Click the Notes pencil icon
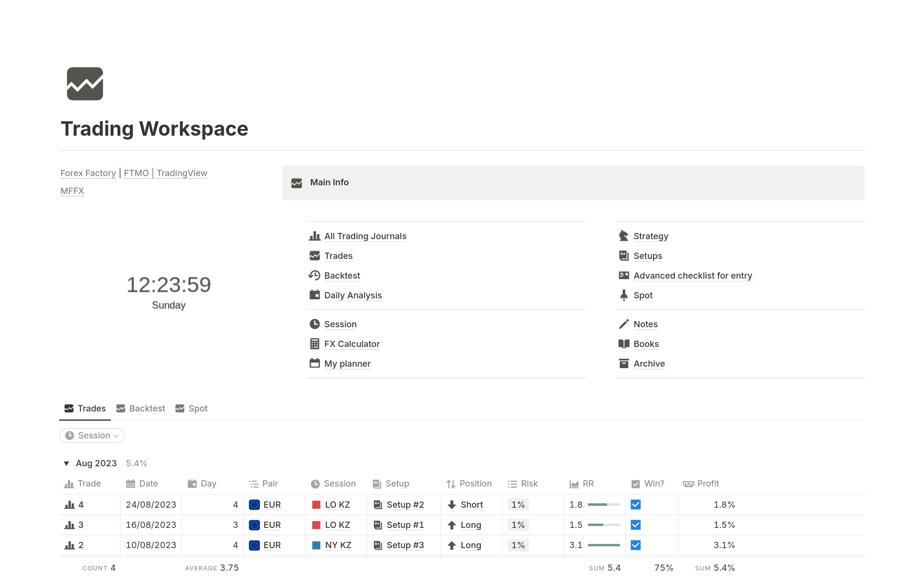The width and height of the screenshot is (924, 577). 624,324
